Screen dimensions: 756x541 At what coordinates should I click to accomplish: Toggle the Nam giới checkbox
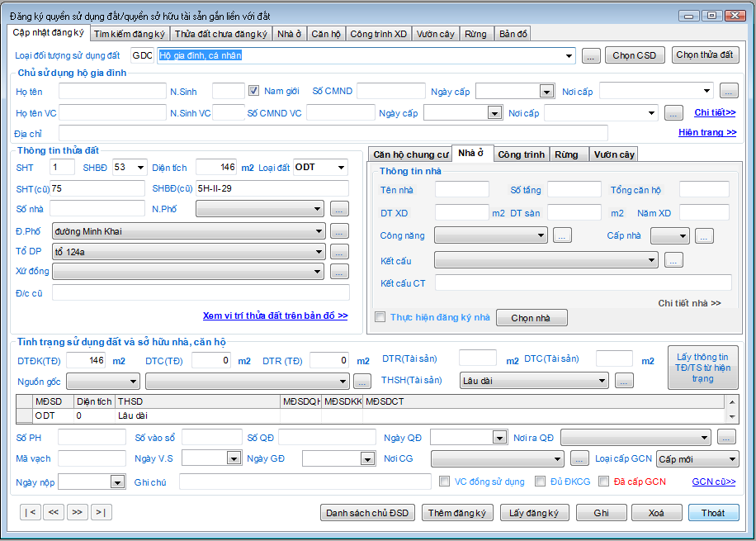(254, 91)
